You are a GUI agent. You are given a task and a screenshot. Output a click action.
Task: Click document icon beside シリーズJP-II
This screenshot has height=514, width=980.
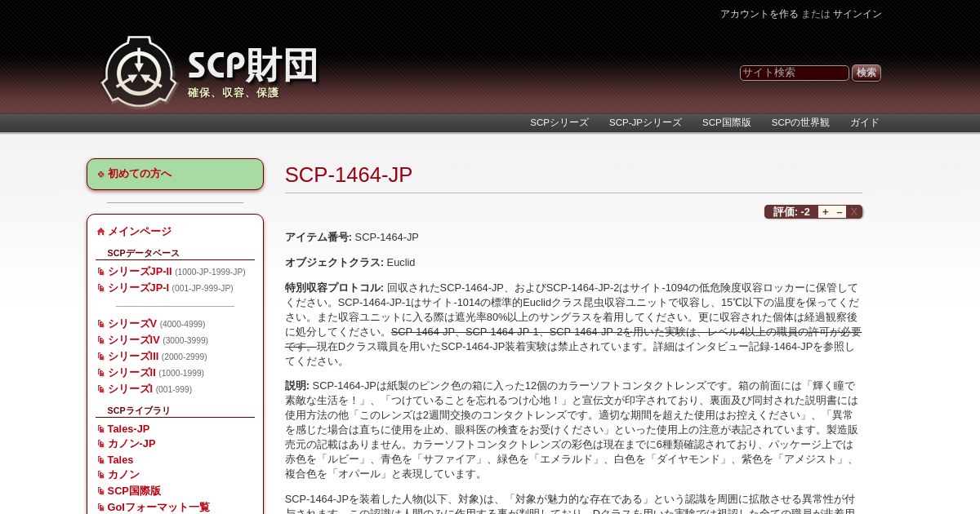coord(100,272)
